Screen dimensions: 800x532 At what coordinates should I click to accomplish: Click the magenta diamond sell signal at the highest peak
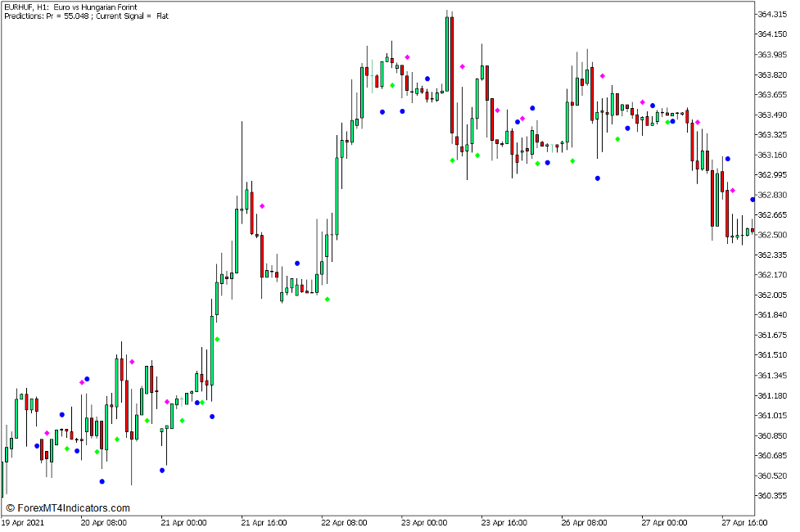pyautogui.click(x=462, y=66)
